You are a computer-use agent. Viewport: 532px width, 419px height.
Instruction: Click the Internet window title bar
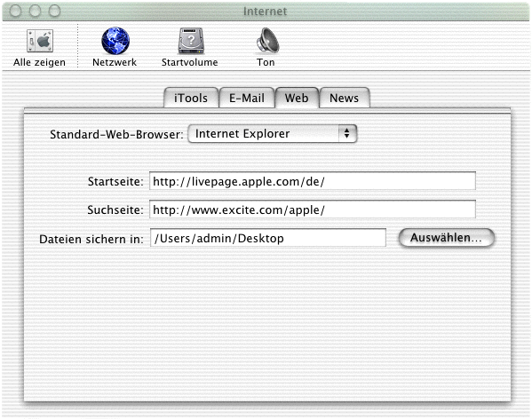point(265,12)
